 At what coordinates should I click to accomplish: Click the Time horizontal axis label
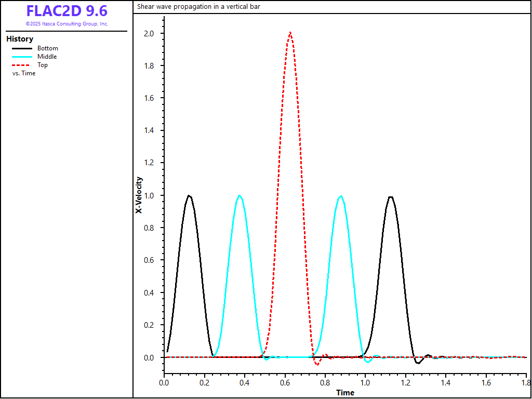click(345, 393)
